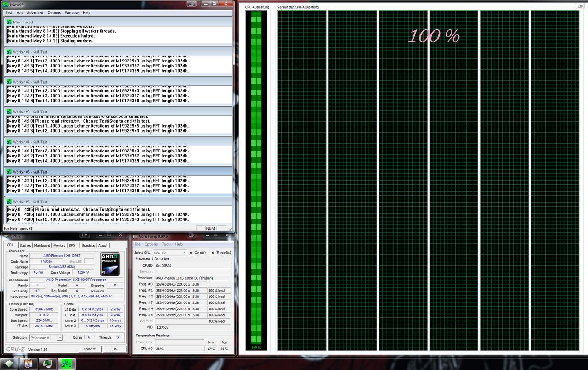Screen dimensions: 588x370
Task: Click the green CPU-Auslastung usage bar
Action: [x=256, y=177]
